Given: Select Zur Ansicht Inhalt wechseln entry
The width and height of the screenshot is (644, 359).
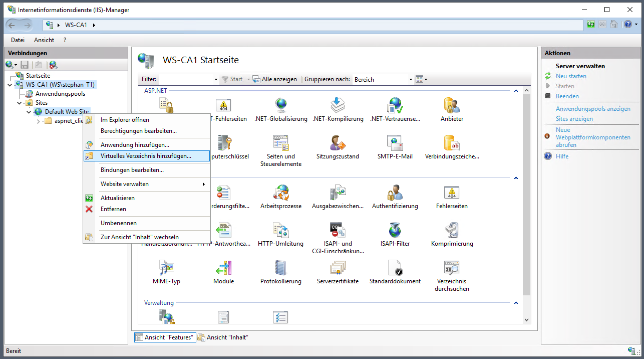Looking at the screenshot, I should (x=147, y=237).
